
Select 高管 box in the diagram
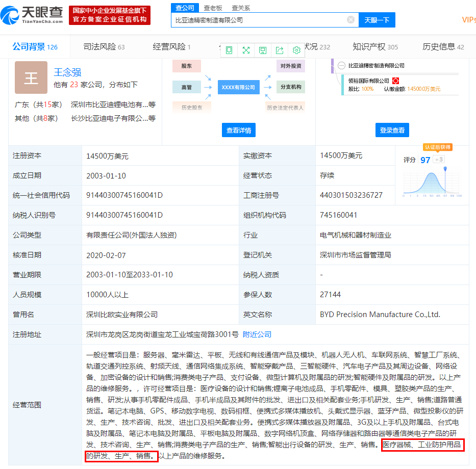coord(187,87)
